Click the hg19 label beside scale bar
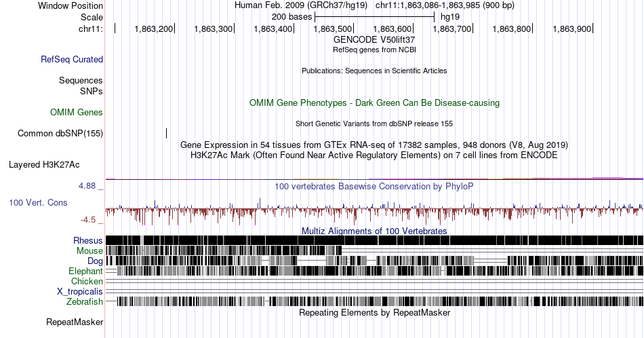 click(450, 17)
